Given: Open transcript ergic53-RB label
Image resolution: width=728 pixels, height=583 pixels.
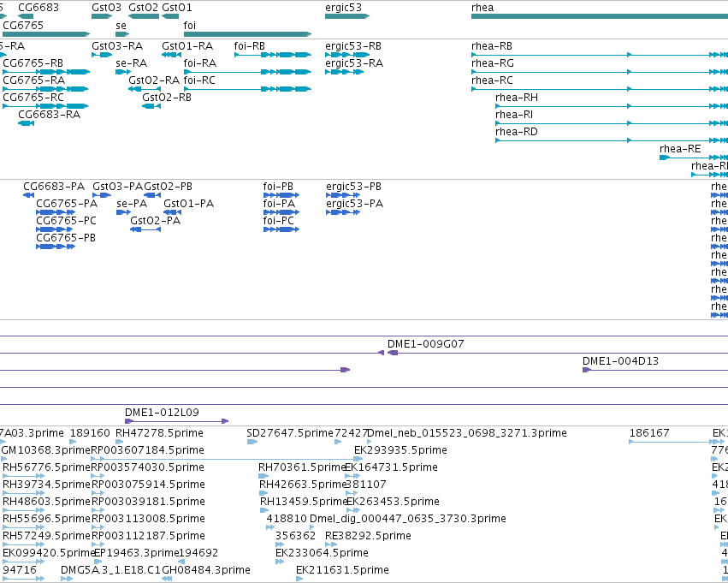Looking at the screenshot, I should point(353,46).
